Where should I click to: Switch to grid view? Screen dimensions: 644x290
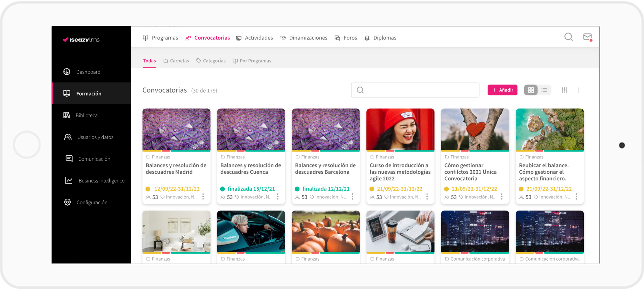click(531, 90)
